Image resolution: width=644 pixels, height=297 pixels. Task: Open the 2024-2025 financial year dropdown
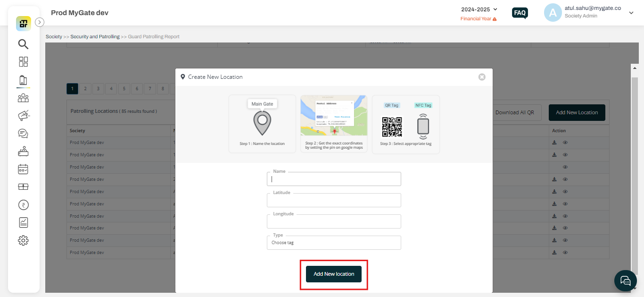(x=479, y=9)
